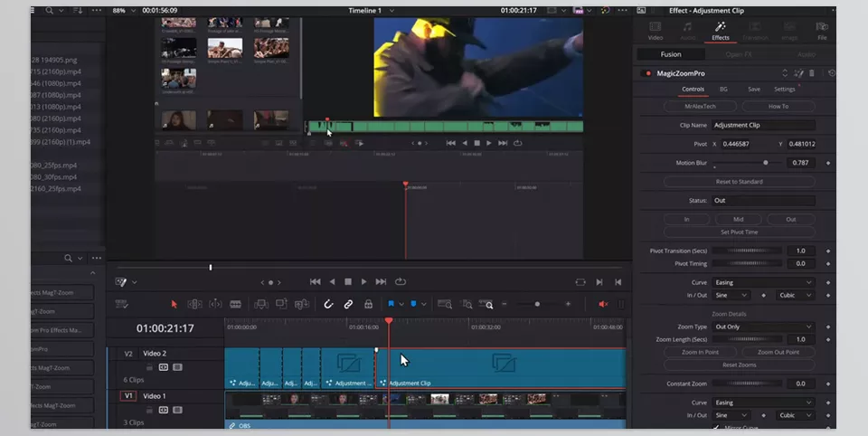Click the flag marker icon
Viewport: 868px width, 436px height.
pyautogui.click(x=391, y=304)
